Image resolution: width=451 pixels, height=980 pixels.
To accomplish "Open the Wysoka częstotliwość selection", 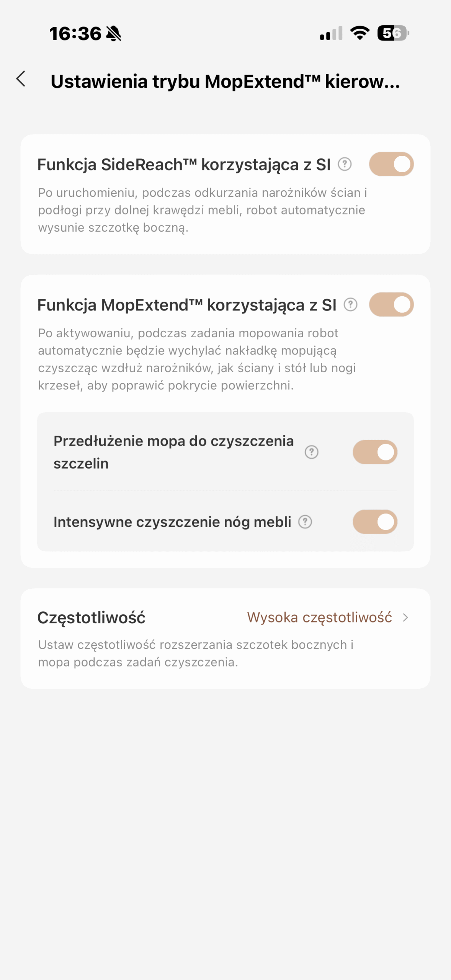I will [x=319, y=617].
